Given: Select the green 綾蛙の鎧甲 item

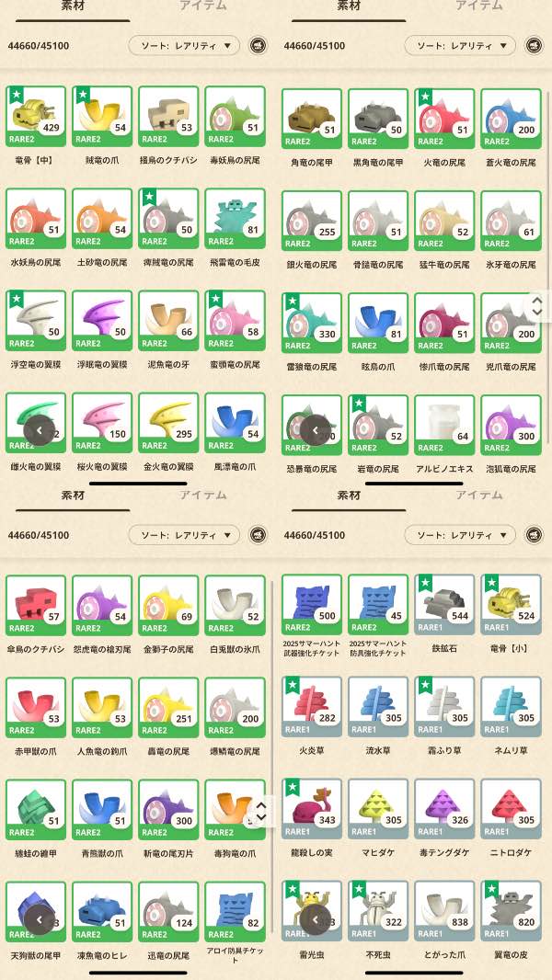Looking at the screenshot, I should (36, 809).
